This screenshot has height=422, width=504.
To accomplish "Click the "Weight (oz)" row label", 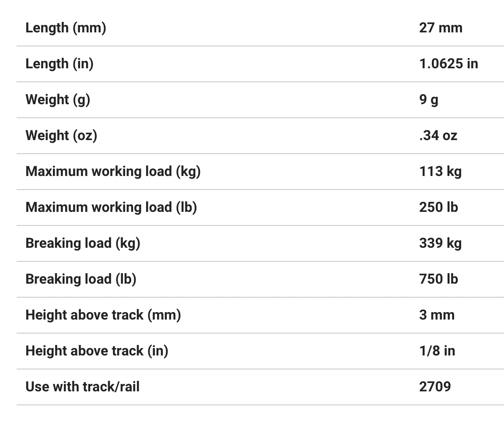I will coord(61,136).
